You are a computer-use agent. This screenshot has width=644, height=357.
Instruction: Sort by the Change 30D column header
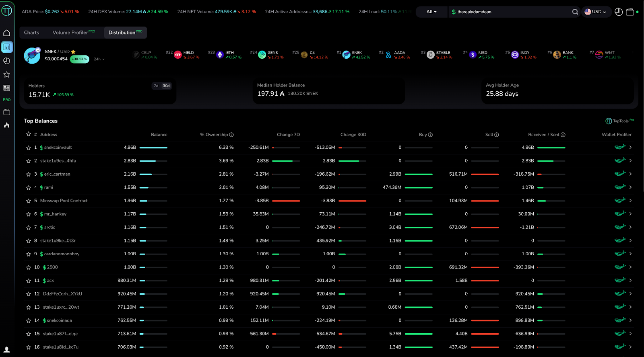click(353, 135)
